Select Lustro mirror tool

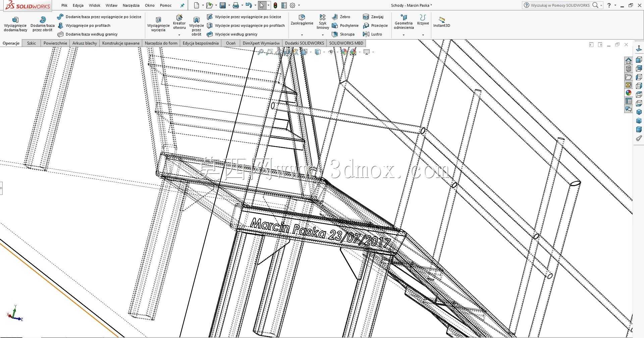coord(373,34)
